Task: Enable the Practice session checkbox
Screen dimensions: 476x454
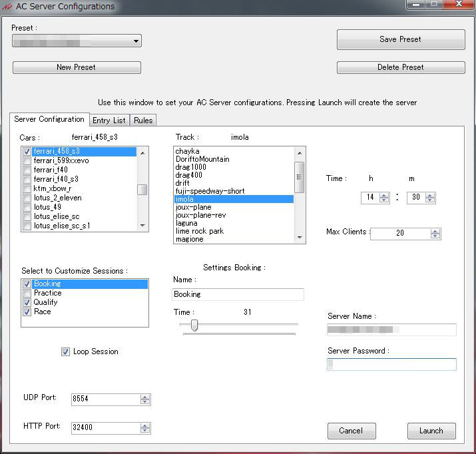Action: 27,293
